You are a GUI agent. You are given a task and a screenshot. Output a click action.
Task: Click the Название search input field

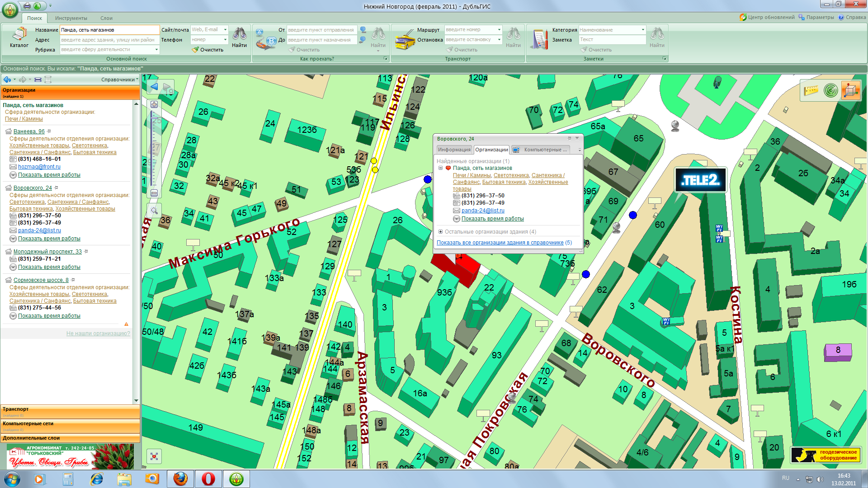click(x=109, y=30)
